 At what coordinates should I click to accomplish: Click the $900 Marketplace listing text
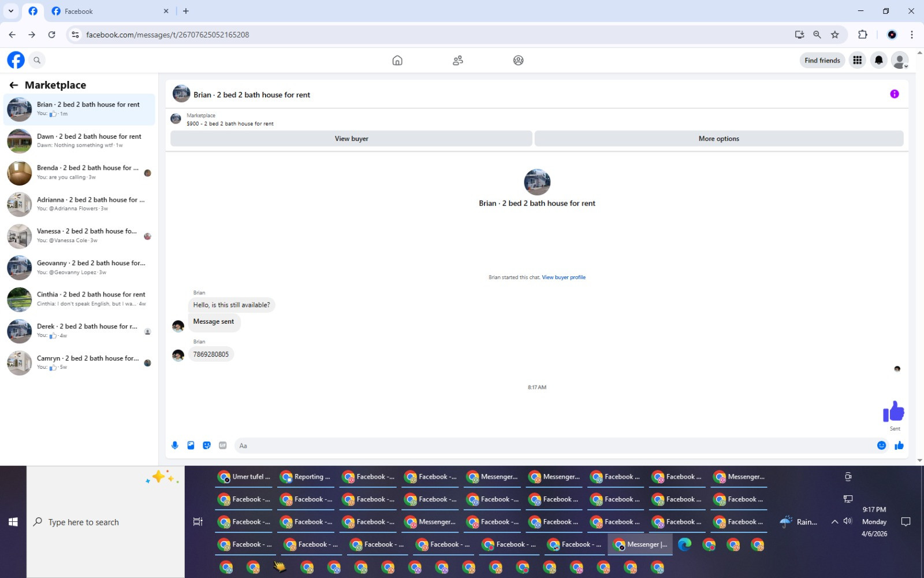pos(230,124)
